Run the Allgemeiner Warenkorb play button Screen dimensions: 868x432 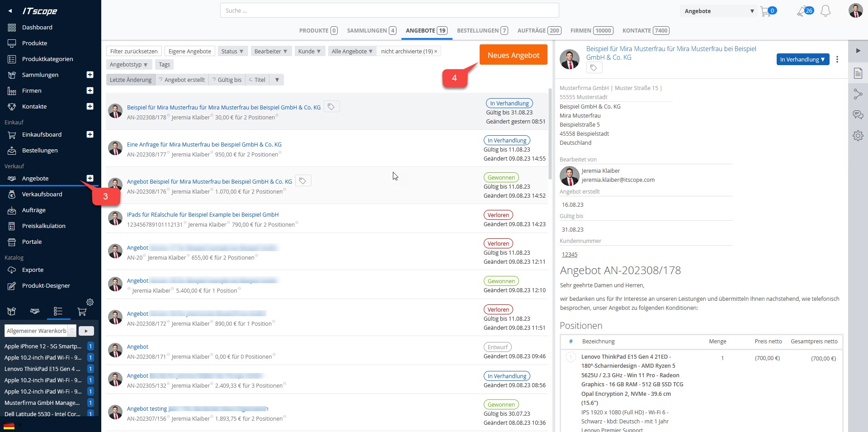(86, 331)
